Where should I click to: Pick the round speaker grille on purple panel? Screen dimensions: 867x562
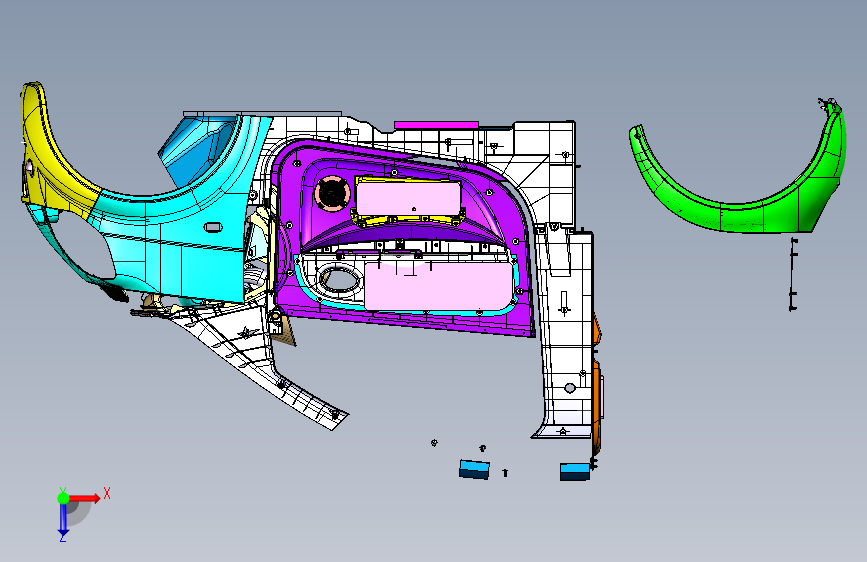coord(332,194)
